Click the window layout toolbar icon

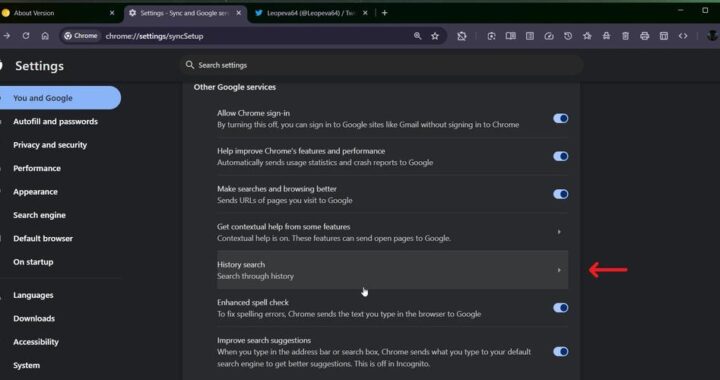tap(664, 36)
